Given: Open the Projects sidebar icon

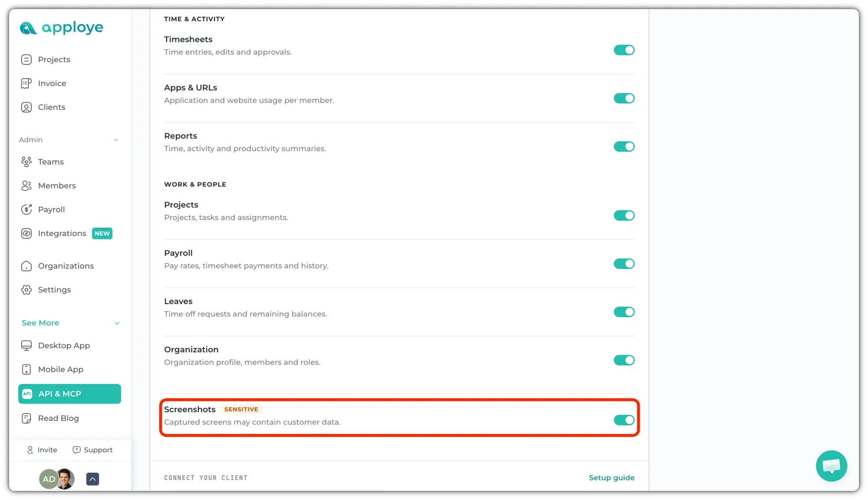Looking at the screenshot, I should (26, 60).
